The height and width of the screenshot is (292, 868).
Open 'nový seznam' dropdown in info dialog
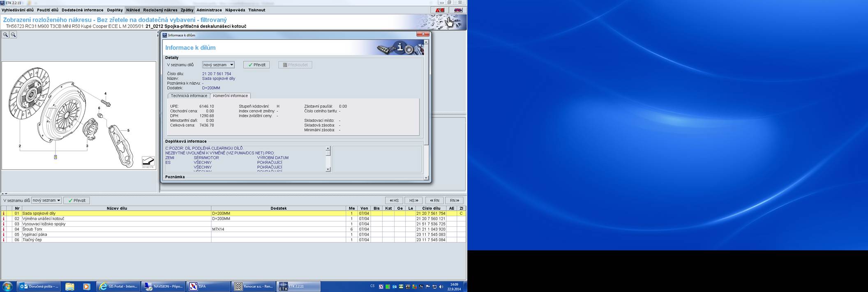pos(218,65)
